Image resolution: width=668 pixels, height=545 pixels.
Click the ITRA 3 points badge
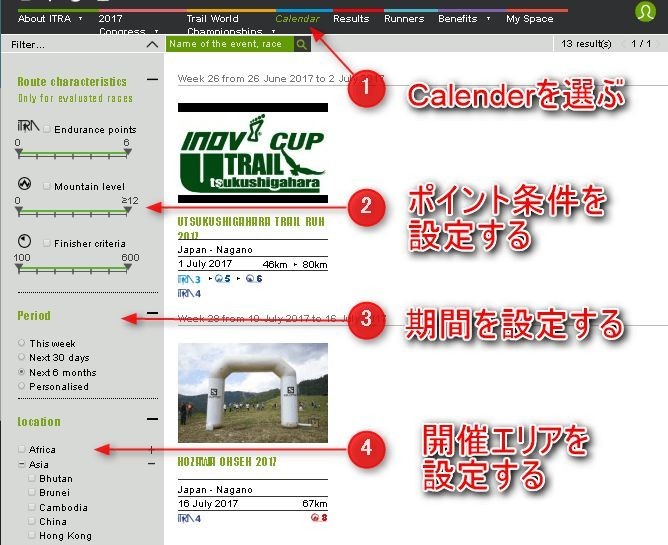click(x=189, y=280)
